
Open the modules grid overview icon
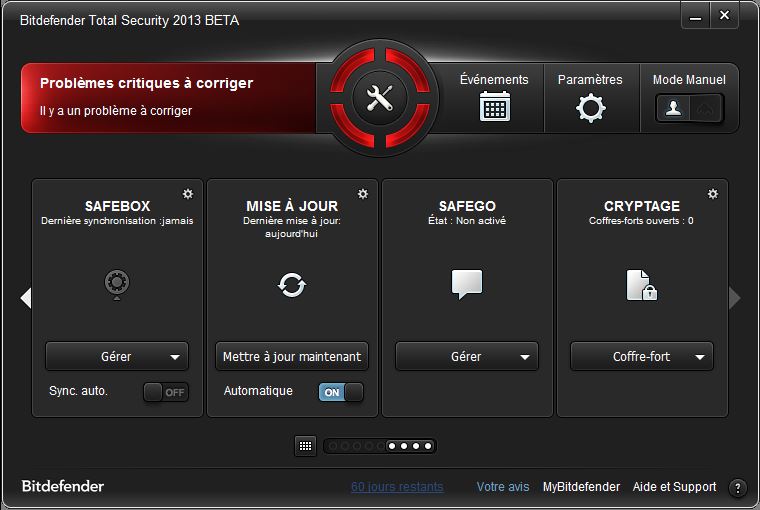[305, 446]
